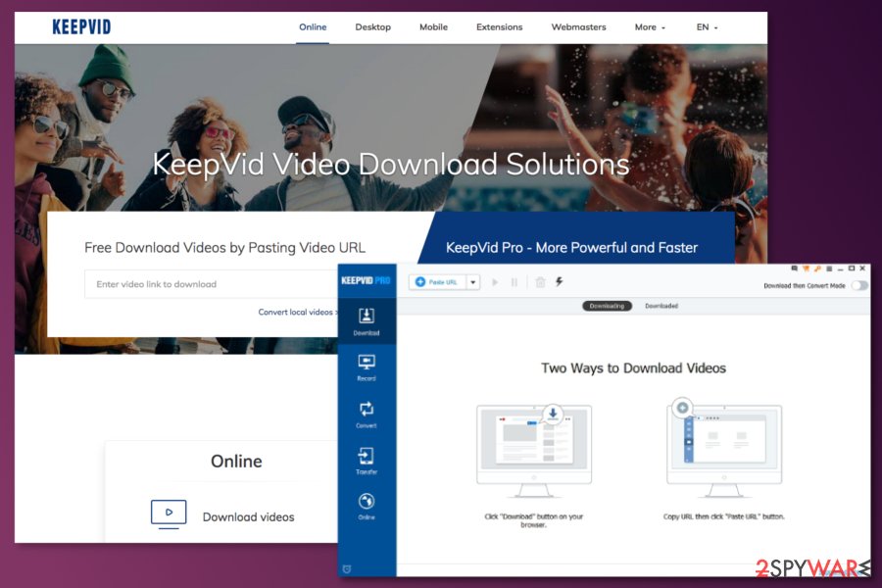Click the orange key register icon

click(x=817, y=269)
